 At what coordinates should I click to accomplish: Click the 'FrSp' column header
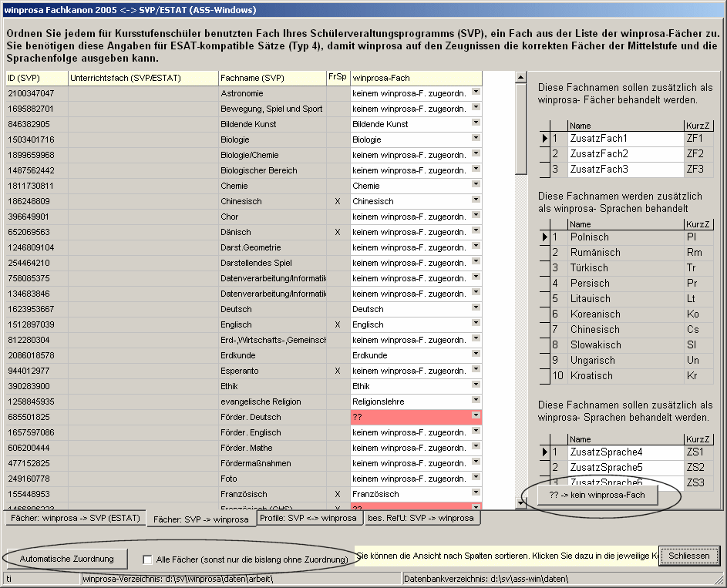[337, 78]
